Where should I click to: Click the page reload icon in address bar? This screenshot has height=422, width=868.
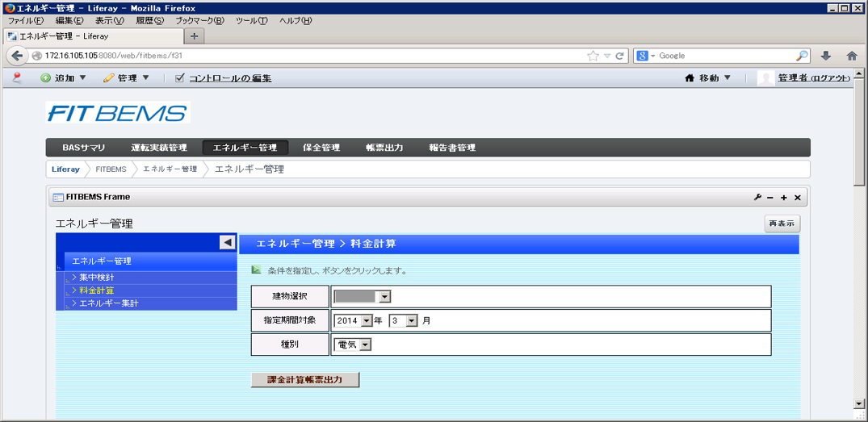click(x=620, y=56)
